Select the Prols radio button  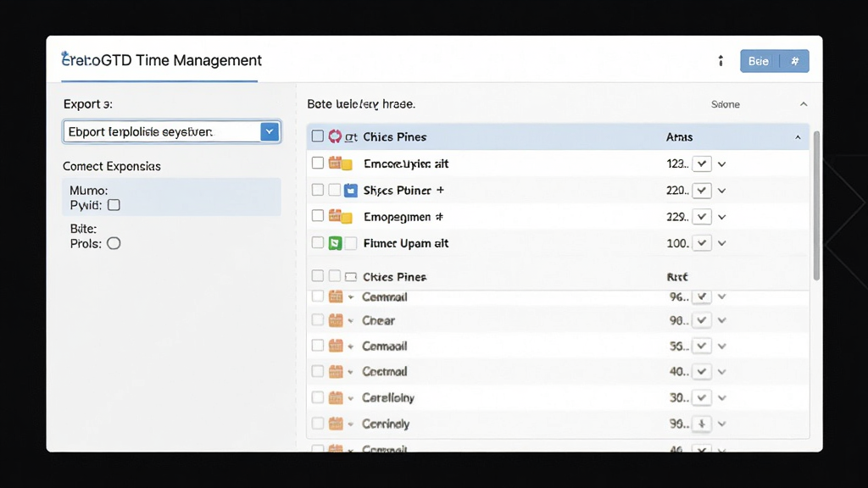(114, 243)
